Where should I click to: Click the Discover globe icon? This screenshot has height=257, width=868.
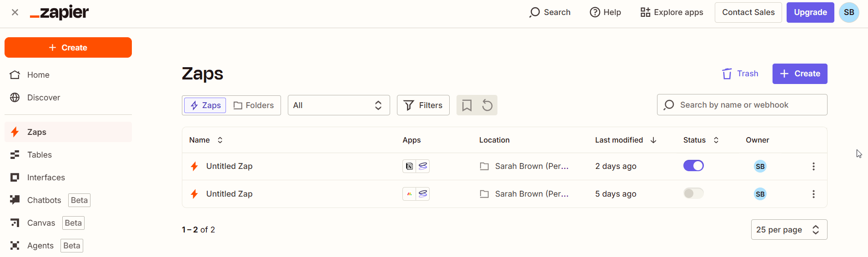pos(15,98)
